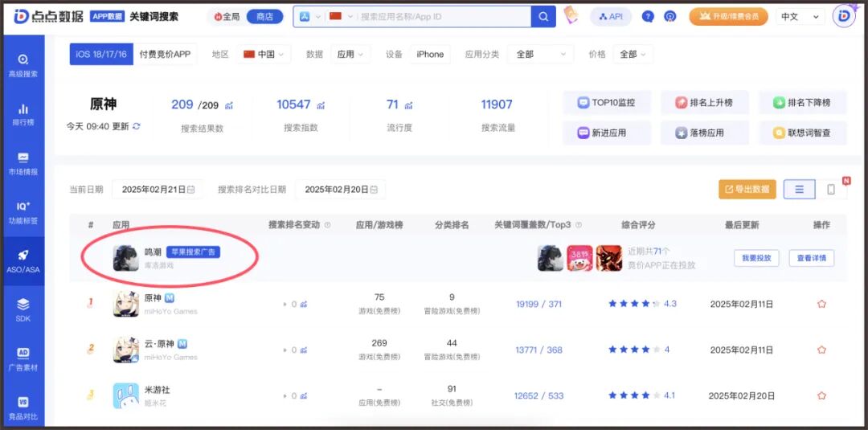Select list view layout toggle
Image resolution: width=868 pixels, height=430 pixels.
(x=800, y=189)
